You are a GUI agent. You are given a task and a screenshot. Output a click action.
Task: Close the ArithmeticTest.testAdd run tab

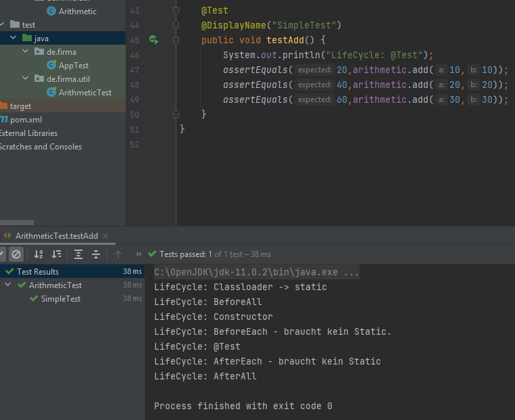click(105, 236)
